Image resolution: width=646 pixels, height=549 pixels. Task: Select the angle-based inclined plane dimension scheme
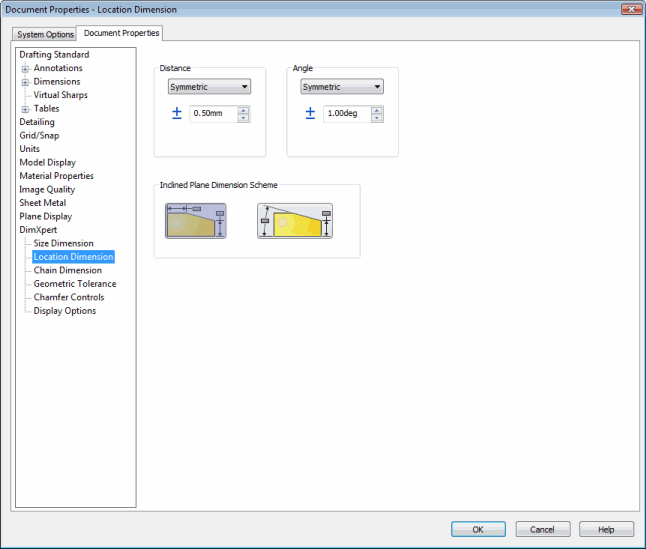[295, 221]
